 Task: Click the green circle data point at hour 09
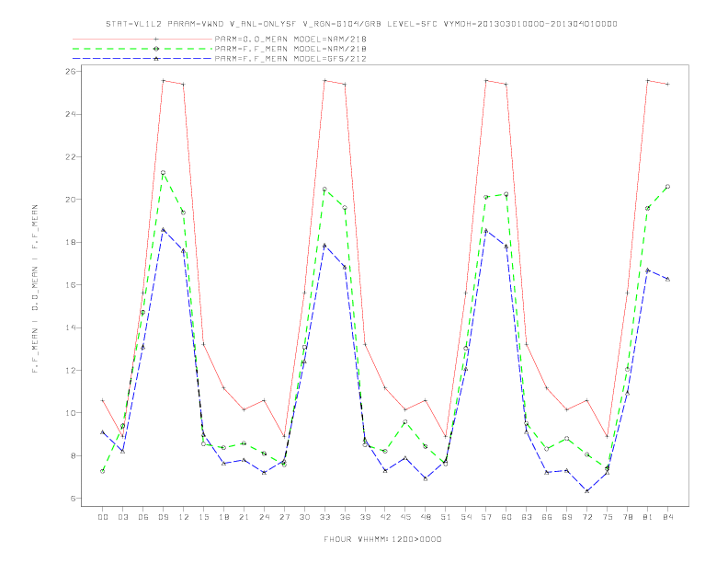(163, 172)
